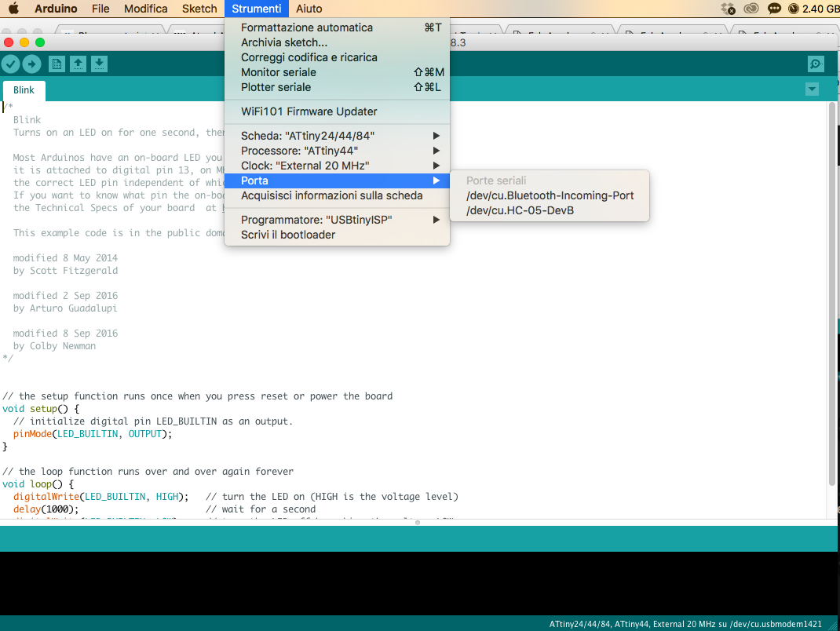840x631 pixels.
Task: Click the Verify checkmark toolbar icon
Action: (x=11, y=64)
